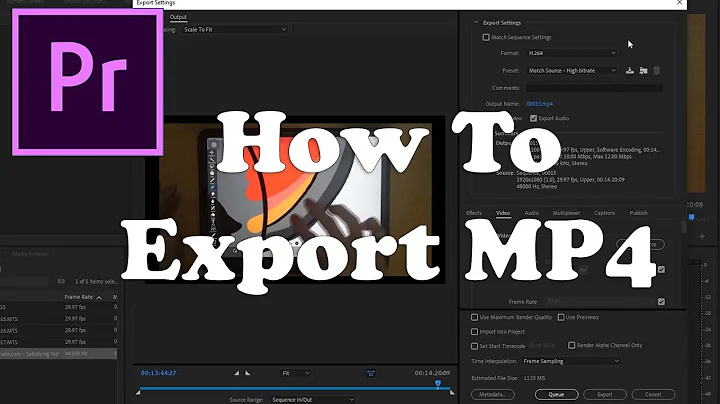Open the Format dropdown showing H.264
Image resolution: width=720 pixels, height=404 pixels.
pos(572,53)
